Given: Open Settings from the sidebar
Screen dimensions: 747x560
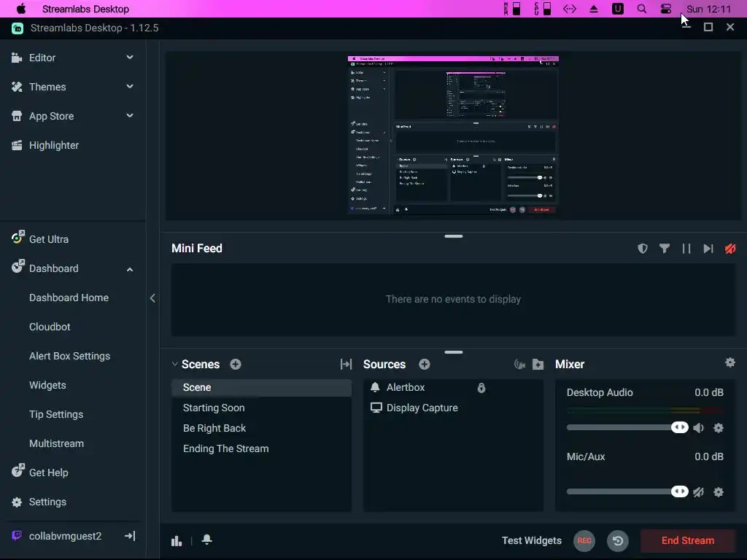Looking at the screenshot, I should pos(47,502).
